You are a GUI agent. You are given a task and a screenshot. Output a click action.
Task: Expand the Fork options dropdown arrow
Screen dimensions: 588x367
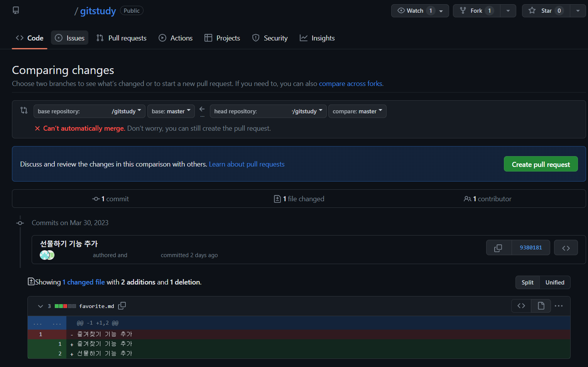coord(508,11)
